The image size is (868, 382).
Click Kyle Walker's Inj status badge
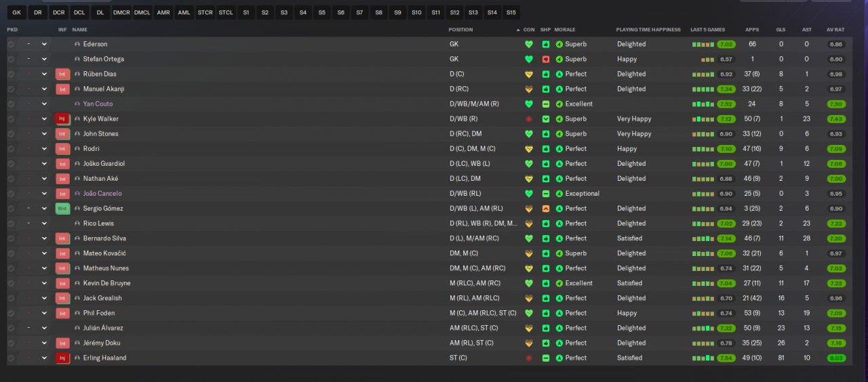click(x=62, y=119)
